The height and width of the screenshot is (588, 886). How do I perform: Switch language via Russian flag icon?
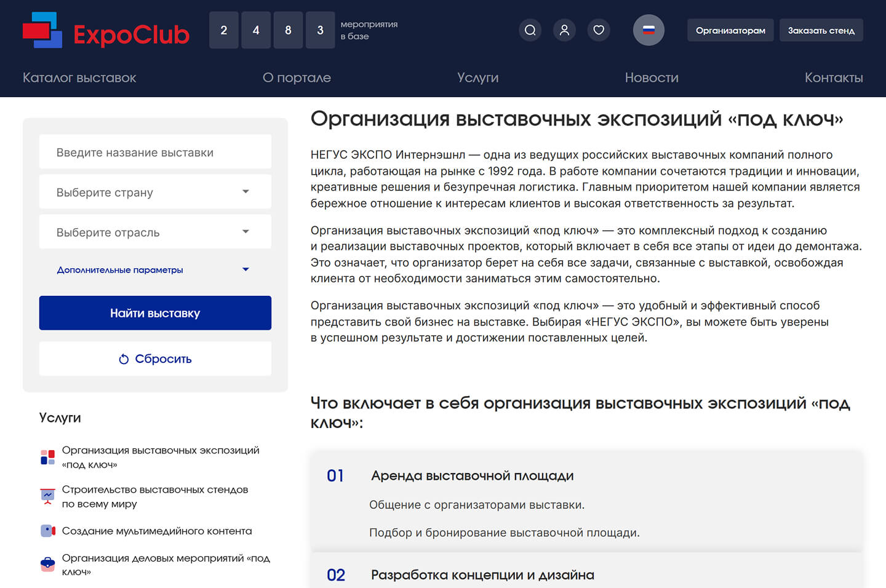point(649,30)
